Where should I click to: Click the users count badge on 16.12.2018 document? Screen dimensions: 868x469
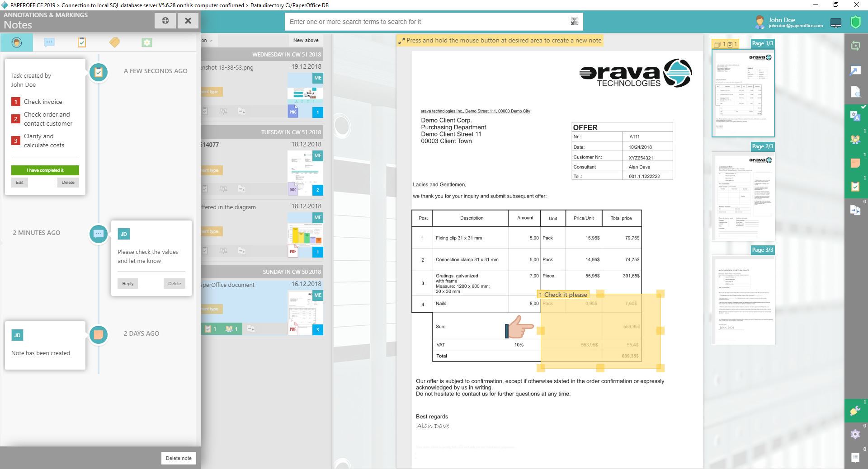(x=231, y=329)
